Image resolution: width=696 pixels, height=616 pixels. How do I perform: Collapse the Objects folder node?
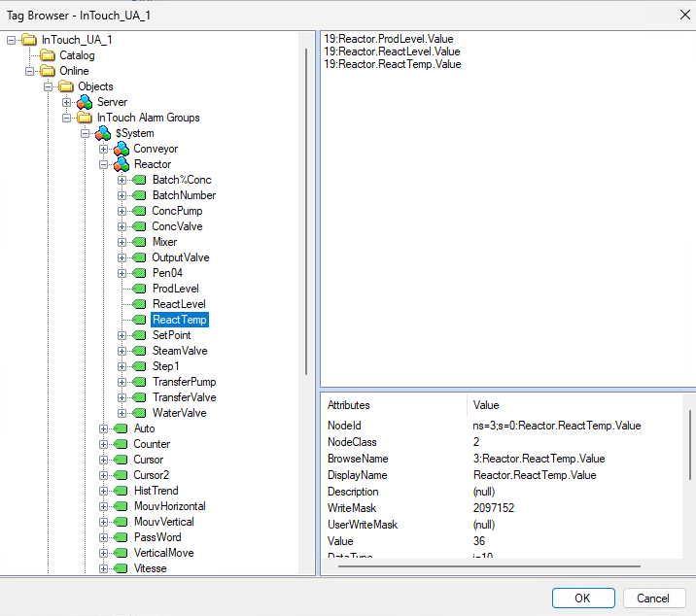point(48,87)
